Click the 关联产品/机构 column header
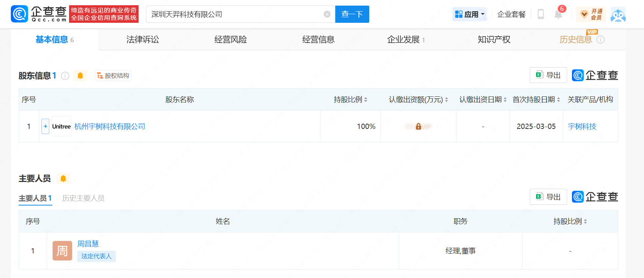The image size is (644, 278). (590, 100)
